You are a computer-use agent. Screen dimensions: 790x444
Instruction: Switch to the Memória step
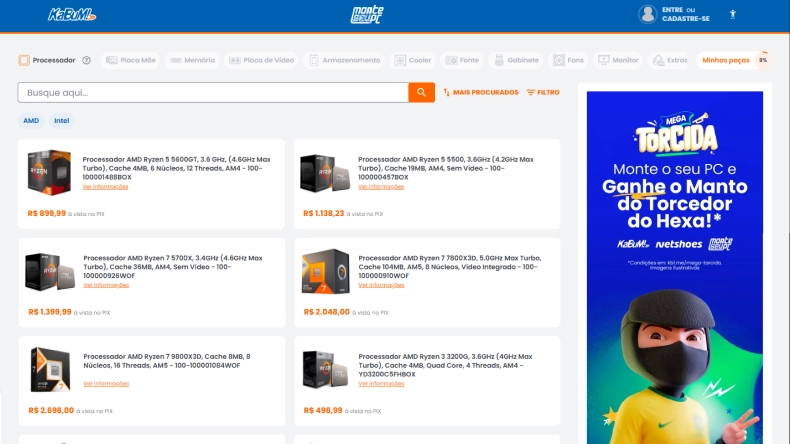click(x=192, y=60)
